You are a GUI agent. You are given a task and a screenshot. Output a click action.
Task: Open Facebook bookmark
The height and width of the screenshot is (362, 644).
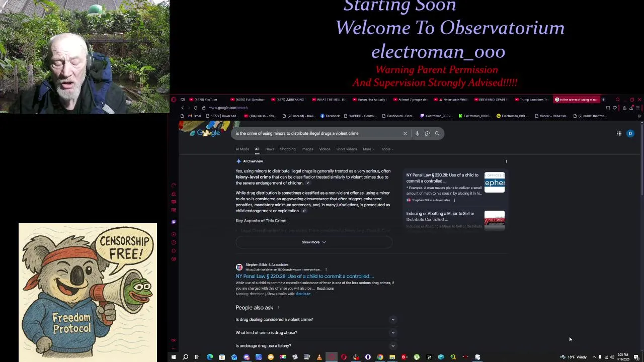[x=330, y=116]
